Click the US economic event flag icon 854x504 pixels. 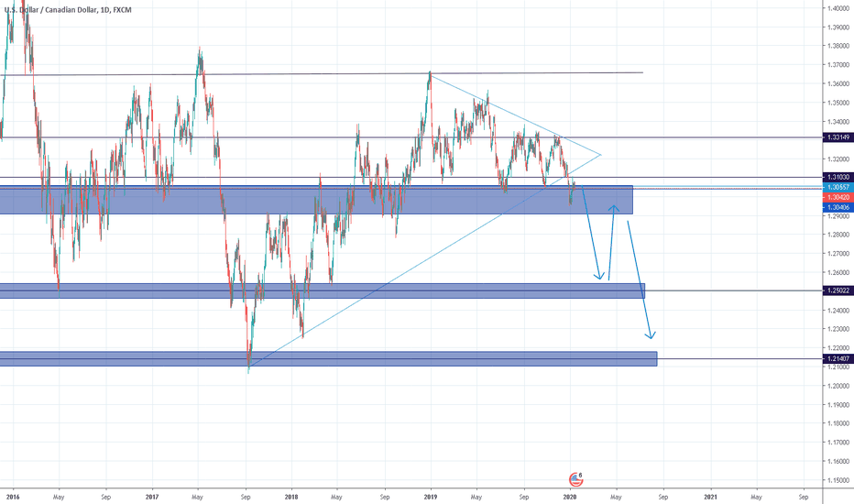pyautogui.click(x=576, y=478)
